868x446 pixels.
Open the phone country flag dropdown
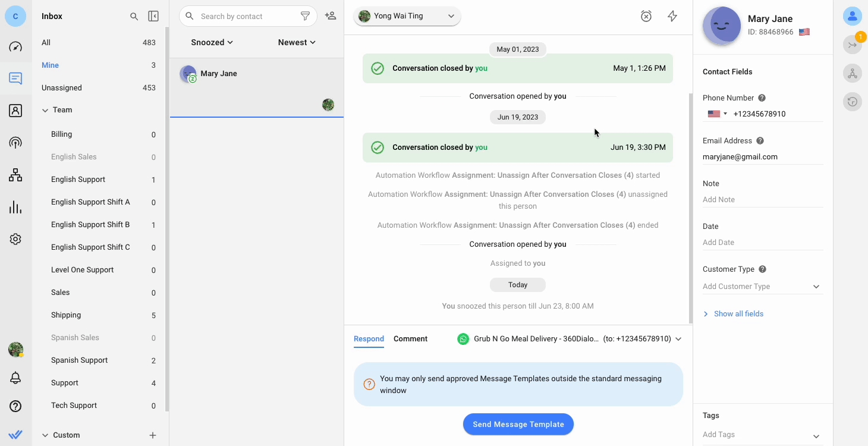[717, 114]
